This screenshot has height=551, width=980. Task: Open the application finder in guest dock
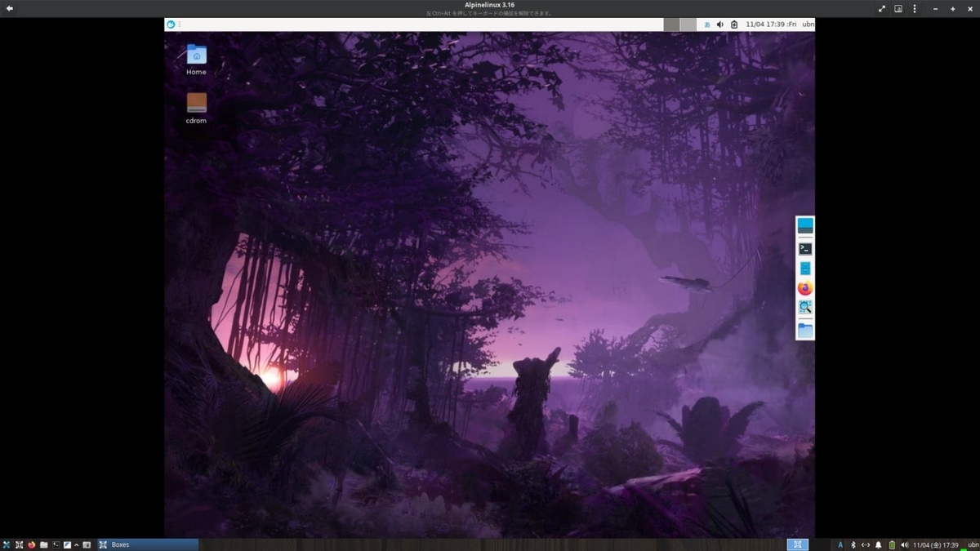coord(805,308)
